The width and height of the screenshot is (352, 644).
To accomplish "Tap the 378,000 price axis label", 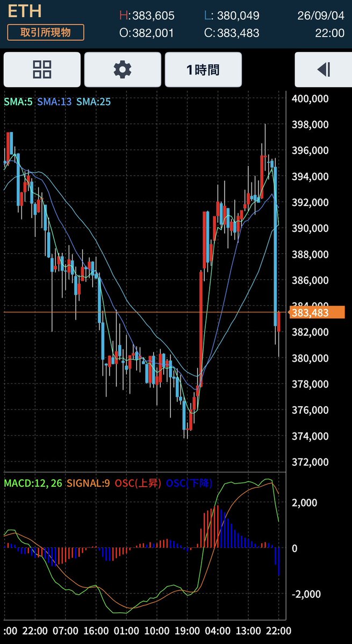I will [x=310, y=384].
